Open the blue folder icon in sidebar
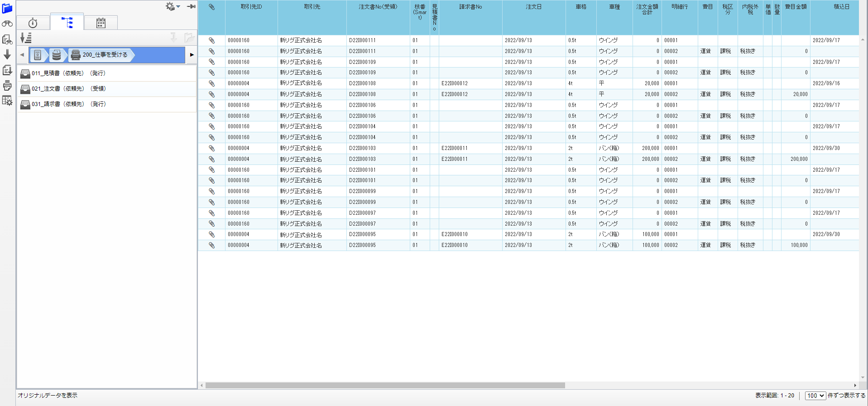The height and width of the screenshot is (406, 868). coord(7,8)
